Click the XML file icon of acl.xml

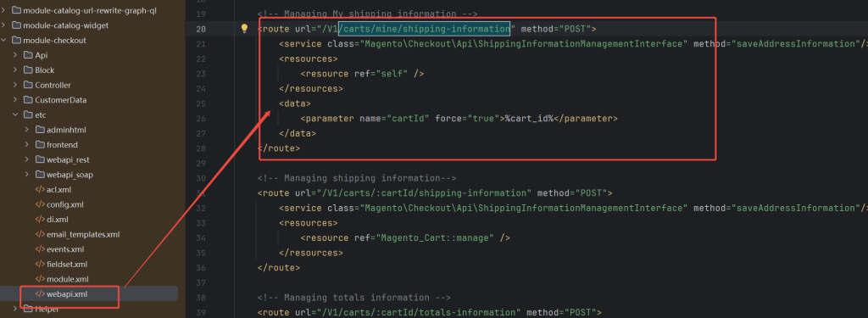click(x=41, y=189)
